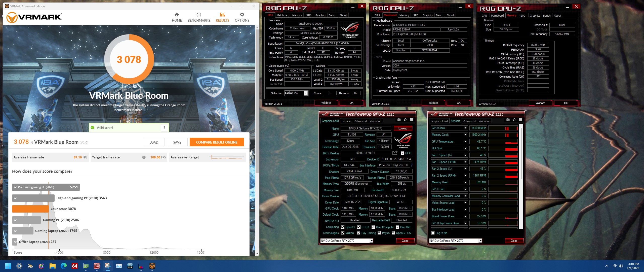This screenshot has height=272, width=644.
Task: Click Validate in CPU-Z CPU window
Action: [x=326, y=103]
